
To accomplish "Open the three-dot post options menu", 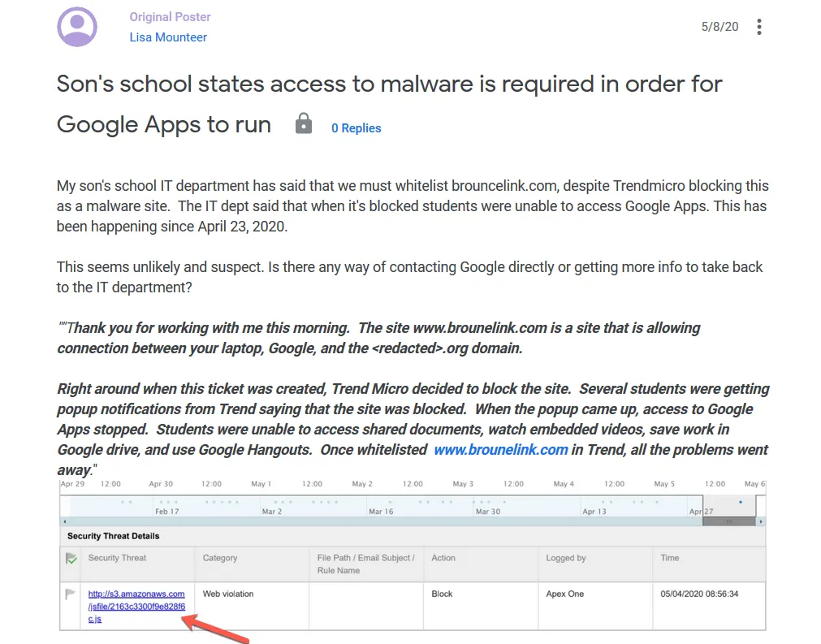I will pos(758,27).
